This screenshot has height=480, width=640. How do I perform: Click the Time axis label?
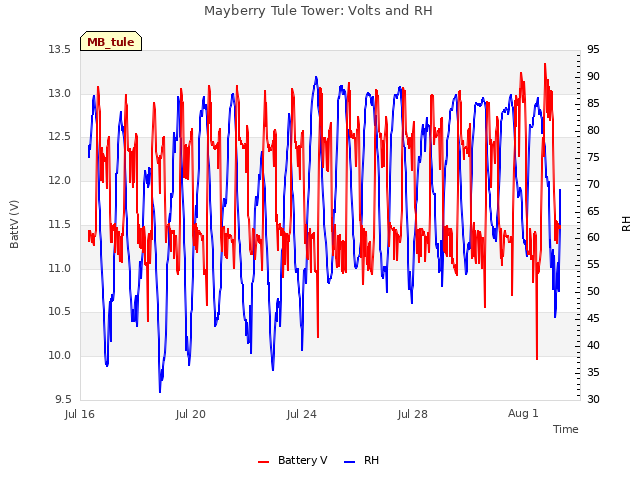point(566,429)
